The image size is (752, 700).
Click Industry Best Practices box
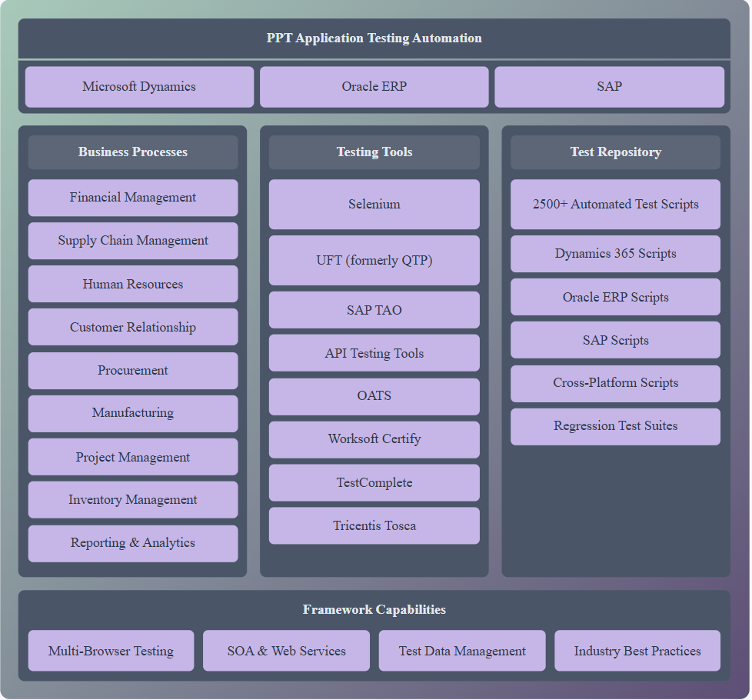[637, 651]
